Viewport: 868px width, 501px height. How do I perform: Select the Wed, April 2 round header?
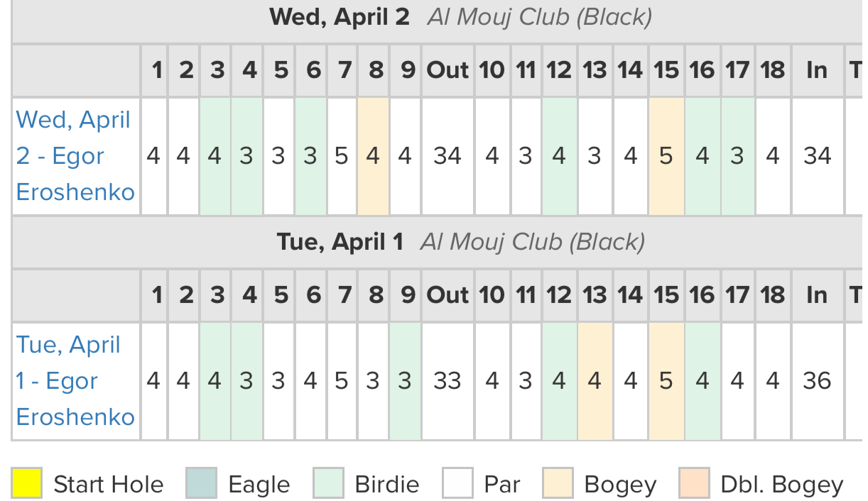pyautogui.click(x=460, y=17)
